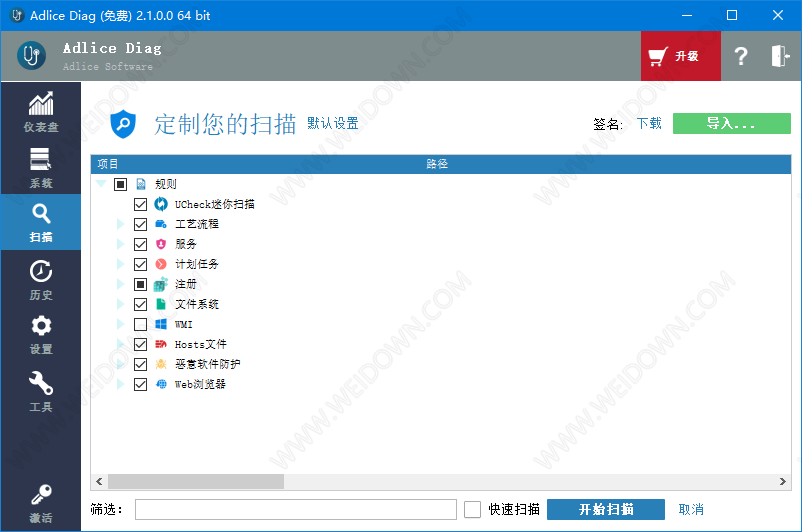Open the 历史 history sidebar icon

pyautogui.click(x=41, y=271)
